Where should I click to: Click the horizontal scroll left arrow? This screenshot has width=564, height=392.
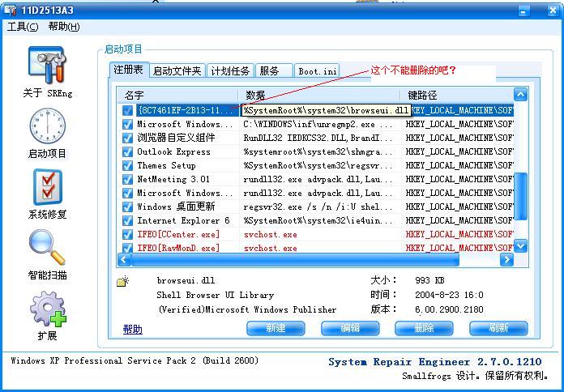124,260
